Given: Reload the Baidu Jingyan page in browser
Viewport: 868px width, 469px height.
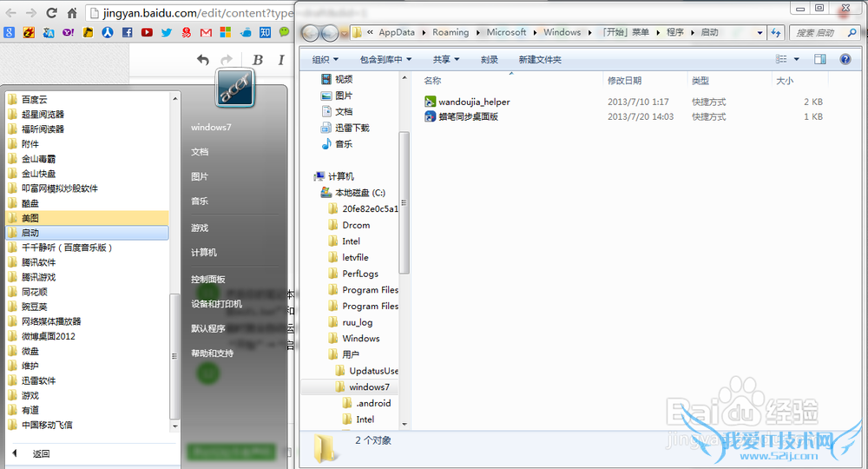Looking at the screenshot, I should point(51,13).
